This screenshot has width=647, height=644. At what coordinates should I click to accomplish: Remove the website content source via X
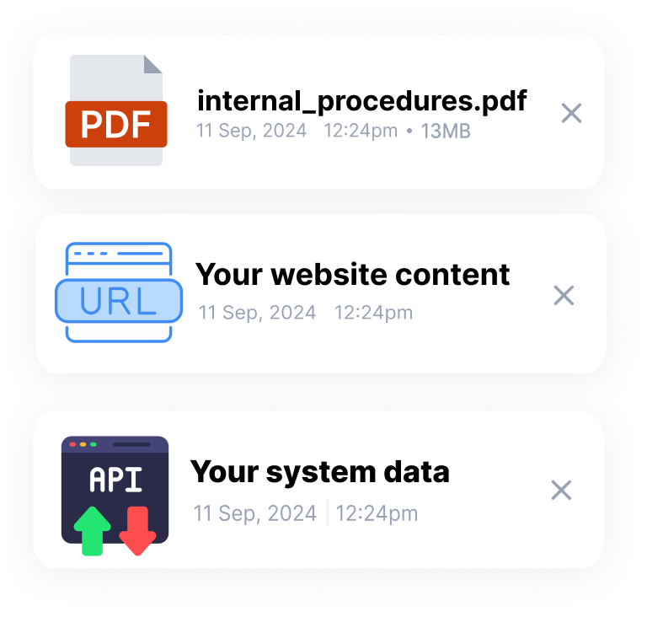564,295
